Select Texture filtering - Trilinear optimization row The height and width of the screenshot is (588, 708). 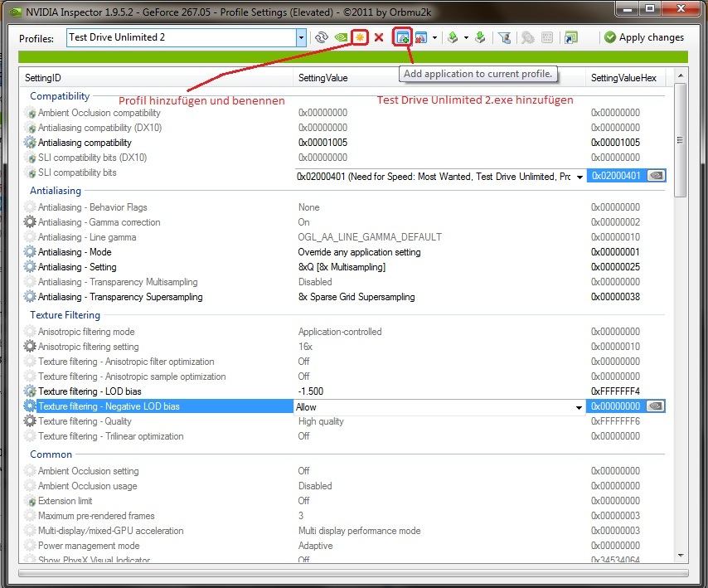pos(346,435)
